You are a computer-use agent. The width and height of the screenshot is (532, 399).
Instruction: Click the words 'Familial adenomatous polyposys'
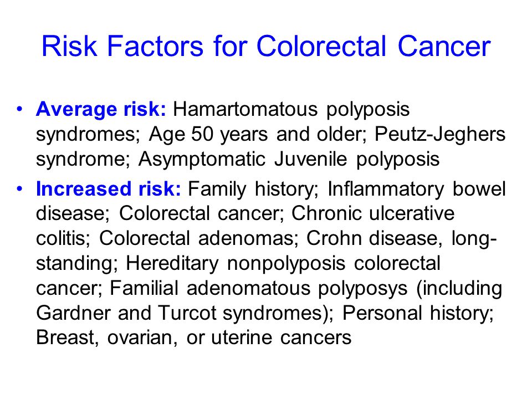(x=259, y=289)
